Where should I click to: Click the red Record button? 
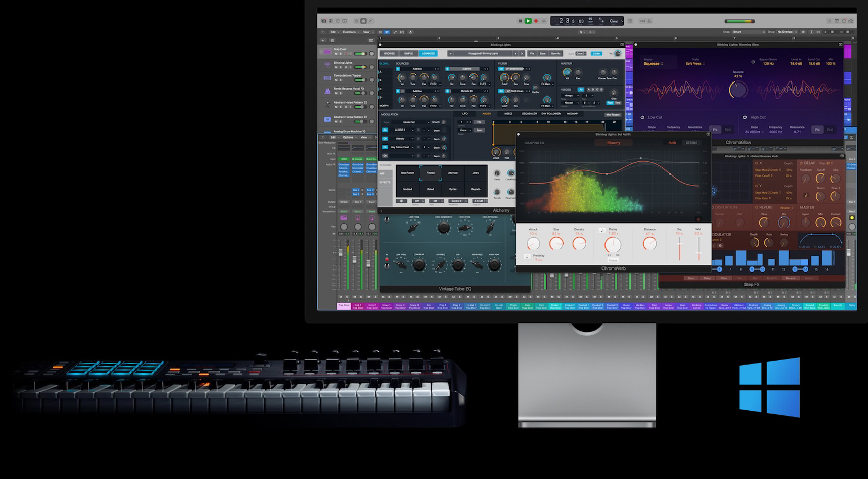[536, 21]
